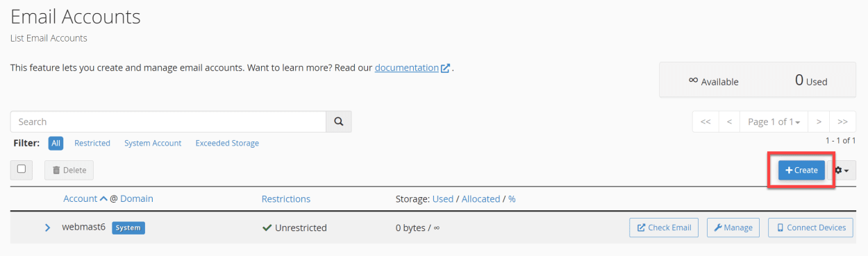Screen dimensions: 868x256
Task: Click the Delete button with trash icon
Action: point(69,170)
